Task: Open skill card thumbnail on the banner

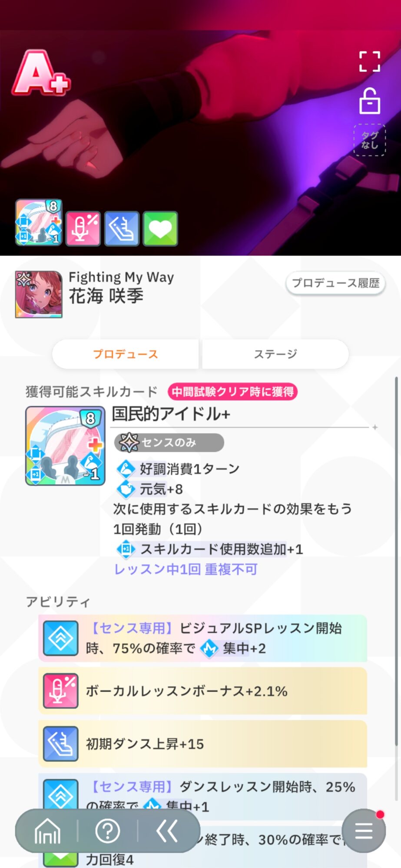Action: click(39, 223)
